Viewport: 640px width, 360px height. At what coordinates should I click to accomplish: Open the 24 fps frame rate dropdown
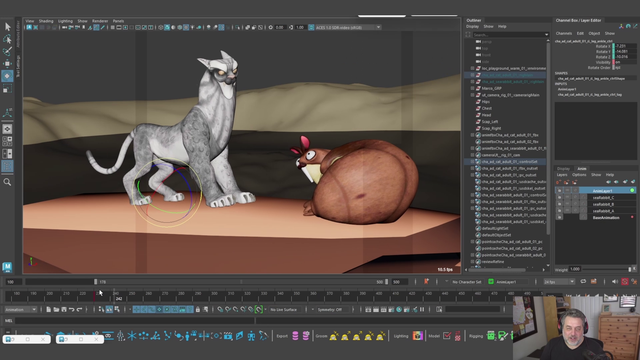(x=559, y=282)
